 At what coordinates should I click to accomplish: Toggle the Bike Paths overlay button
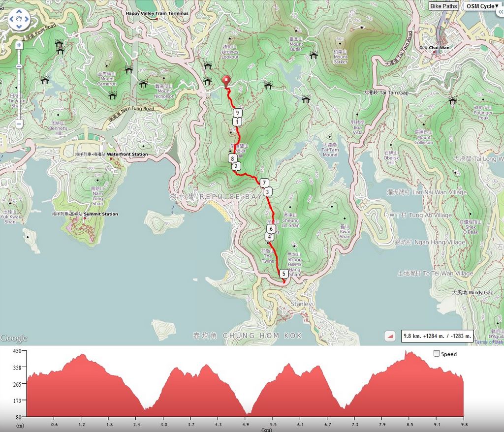click(x=443, y=6)
